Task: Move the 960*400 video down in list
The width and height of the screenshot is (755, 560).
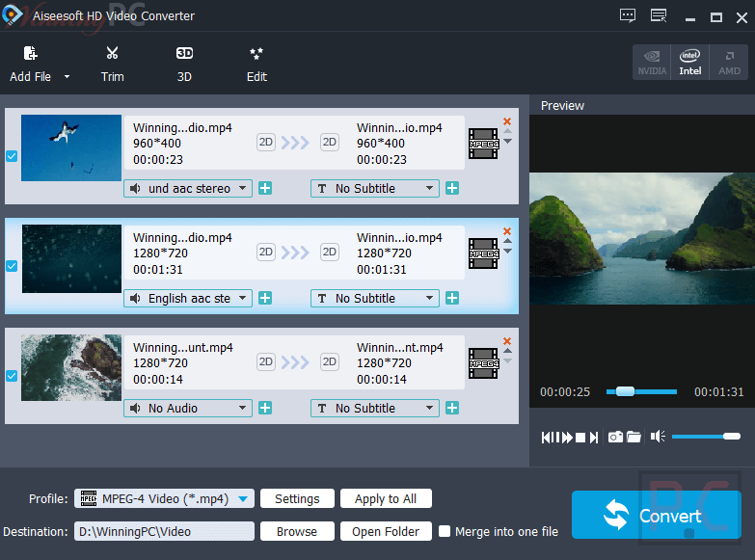Action: tap(507, 142)
